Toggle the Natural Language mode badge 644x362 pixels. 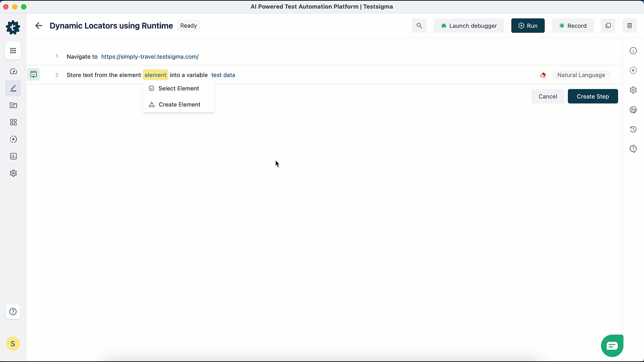581,75
